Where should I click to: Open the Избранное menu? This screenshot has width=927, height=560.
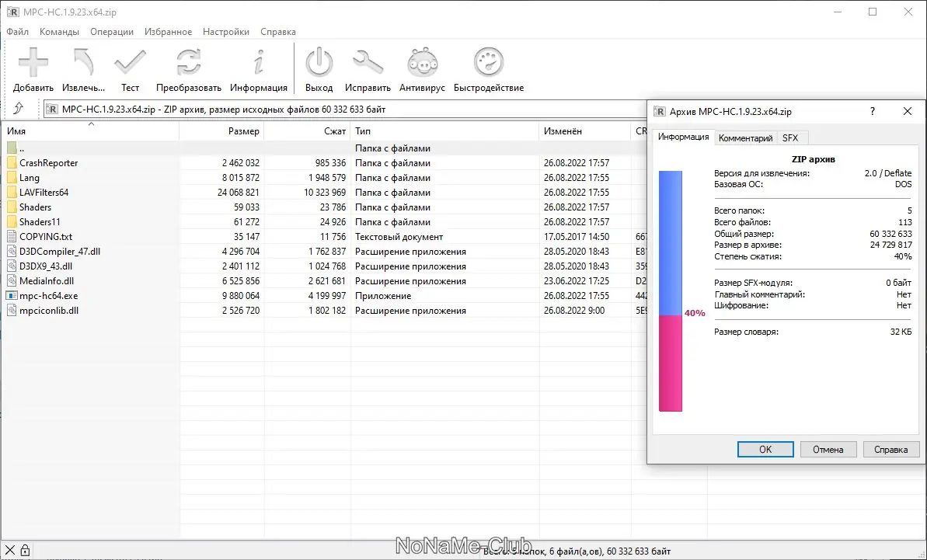[x=168, y=32]
